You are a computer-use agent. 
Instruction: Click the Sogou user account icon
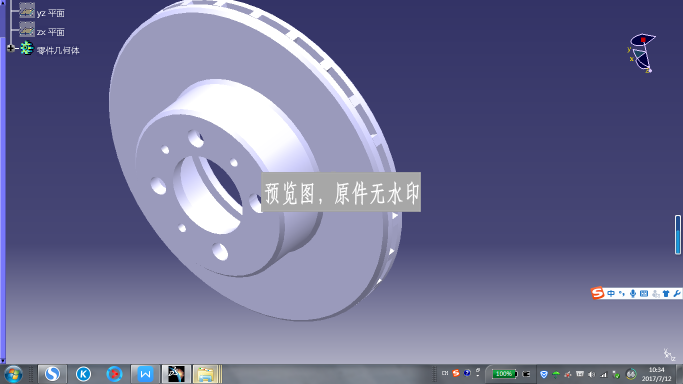[656, 294]
